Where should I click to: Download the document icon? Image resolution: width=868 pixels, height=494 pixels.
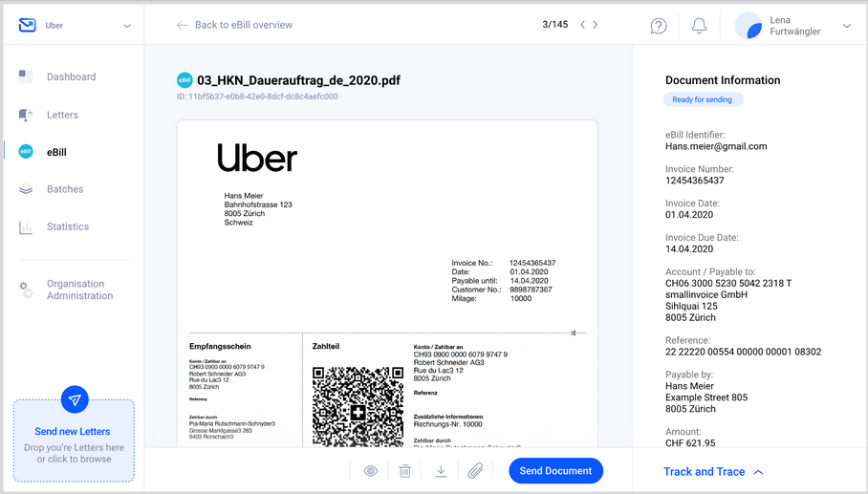[441, 471]
